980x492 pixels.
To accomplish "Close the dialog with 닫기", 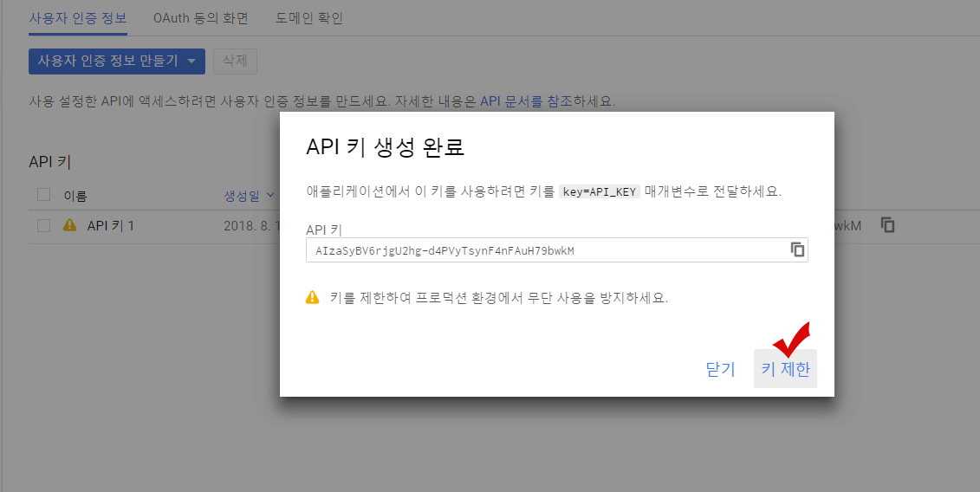I will click(x=720, y=369).
